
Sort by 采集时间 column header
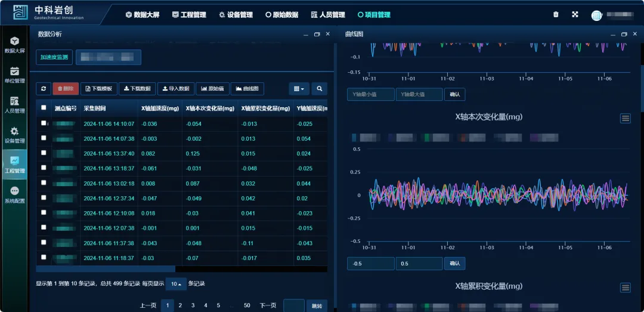(x=109, y=109)
